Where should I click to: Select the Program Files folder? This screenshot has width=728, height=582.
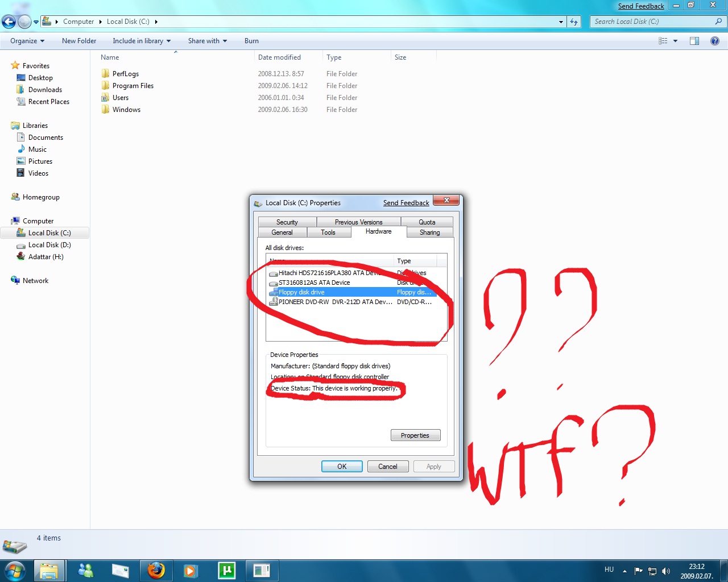coord(133,86)
